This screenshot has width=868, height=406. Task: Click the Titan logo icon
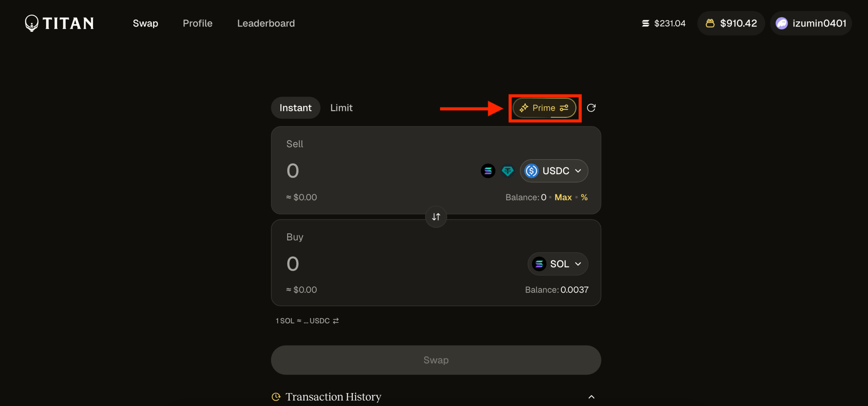point(32,23)
